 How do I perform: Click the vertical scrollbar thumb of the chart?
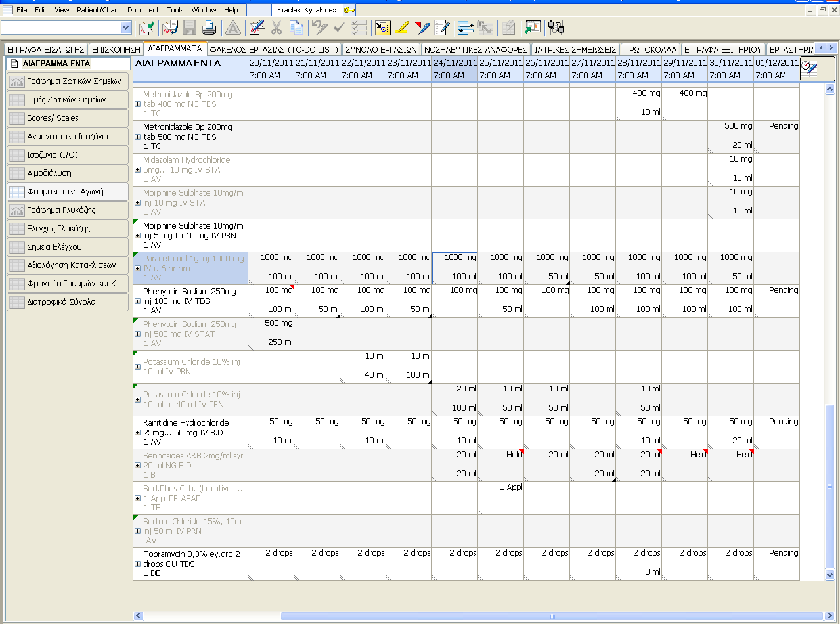coord(829,486)
